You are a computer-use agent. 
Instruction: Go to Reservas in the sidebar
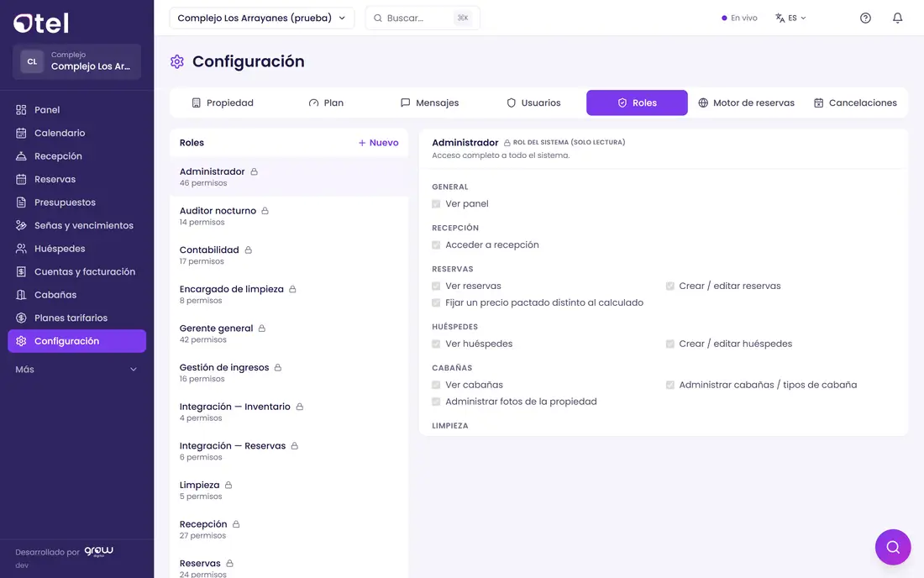[76, 179]
